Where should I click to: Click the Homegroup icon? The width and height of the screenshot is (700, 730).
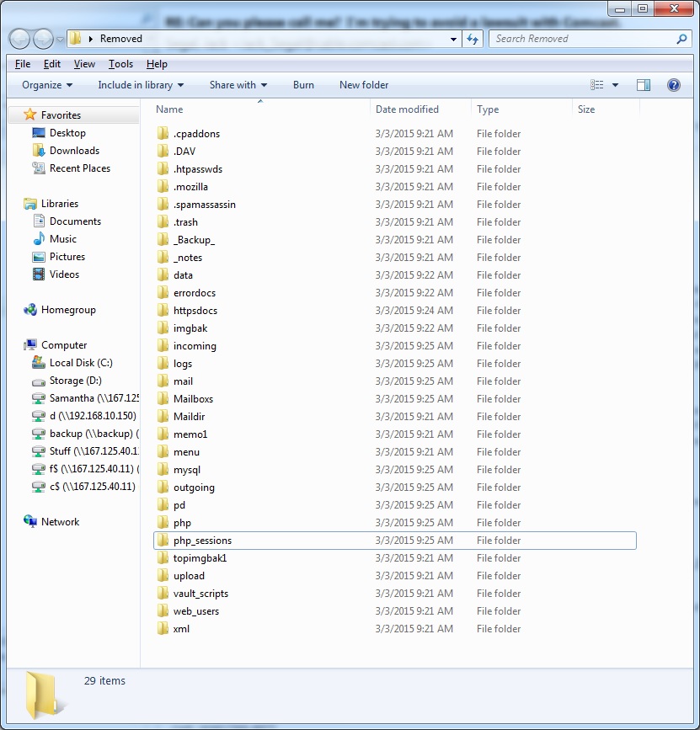[x=30, y=310]
